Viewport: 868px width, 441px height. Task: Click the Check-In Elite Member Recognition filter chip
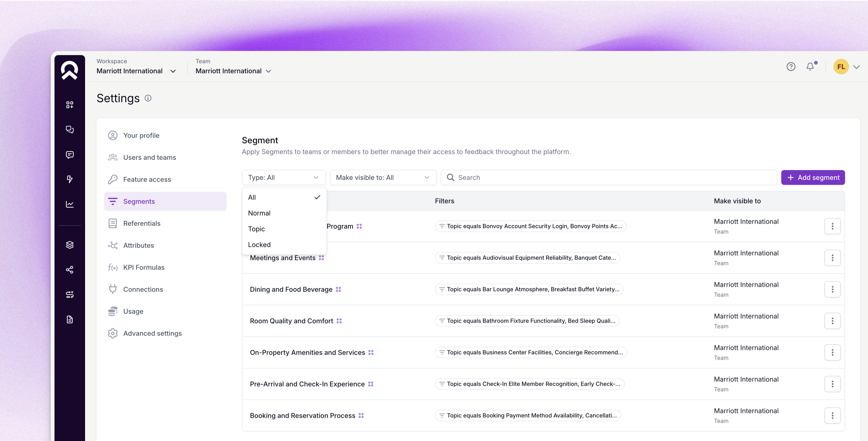529,384
